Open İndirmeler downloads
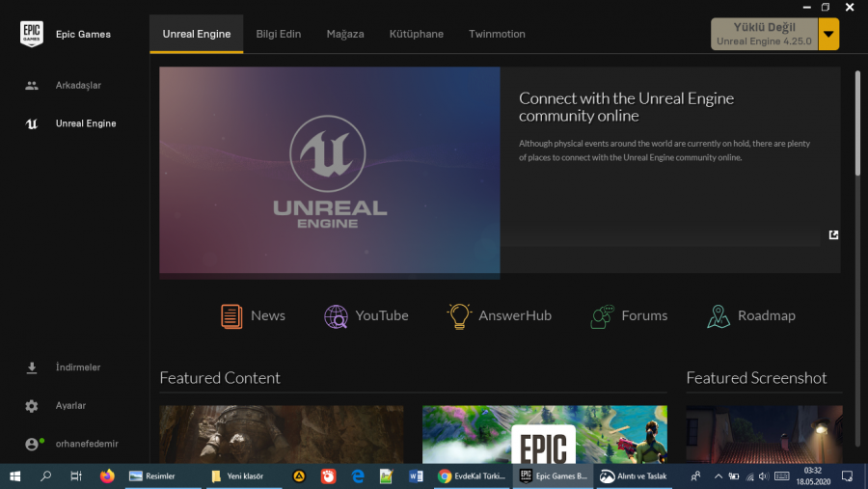Screen dimensions: 868x489 [x=63, y=367]
